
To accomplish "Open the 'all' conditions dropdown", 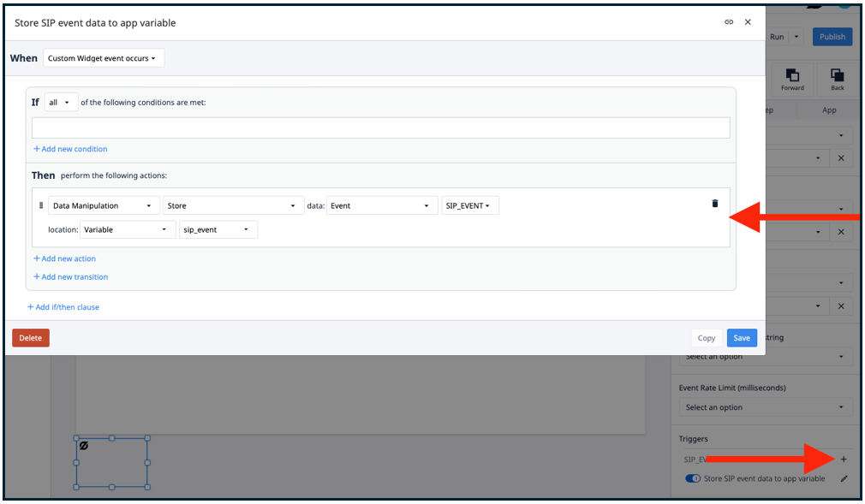I will point(60,103).
